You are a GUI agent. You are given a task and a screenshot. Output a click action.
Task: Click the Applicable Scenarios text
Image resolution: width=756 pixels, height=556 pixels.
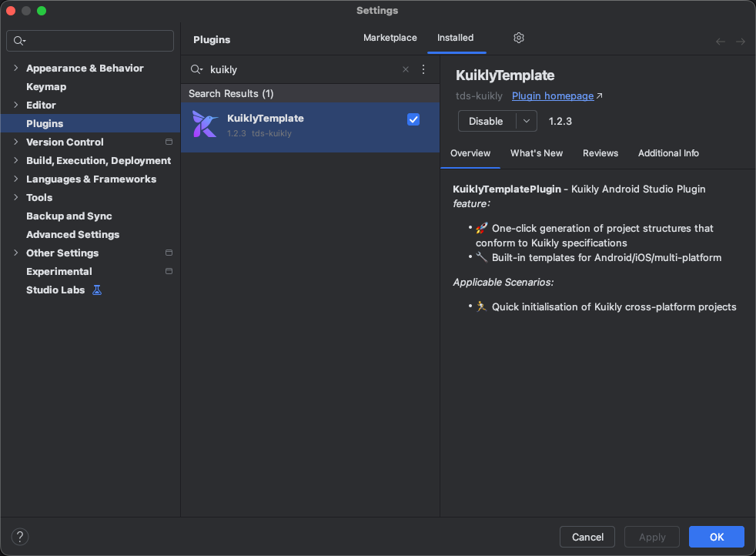pyautogui.click(x=503, y=282)
